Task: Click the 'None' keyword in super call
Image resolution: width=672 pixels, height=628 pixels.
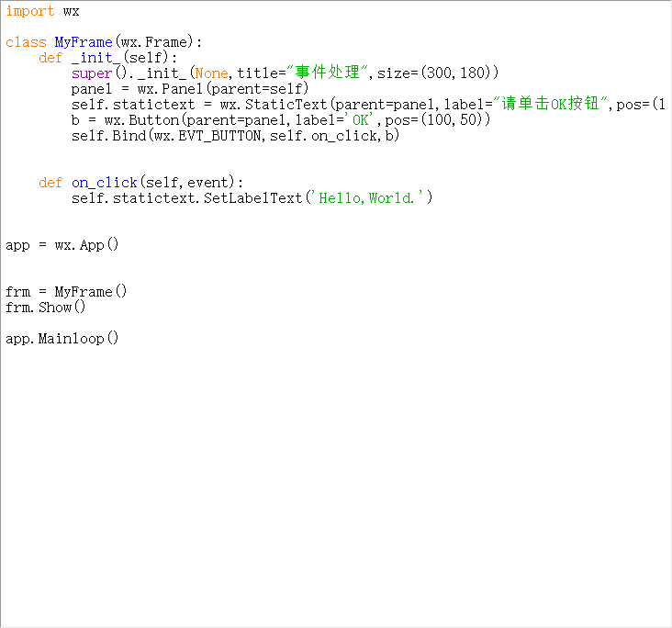Action: tap(212, 73)
